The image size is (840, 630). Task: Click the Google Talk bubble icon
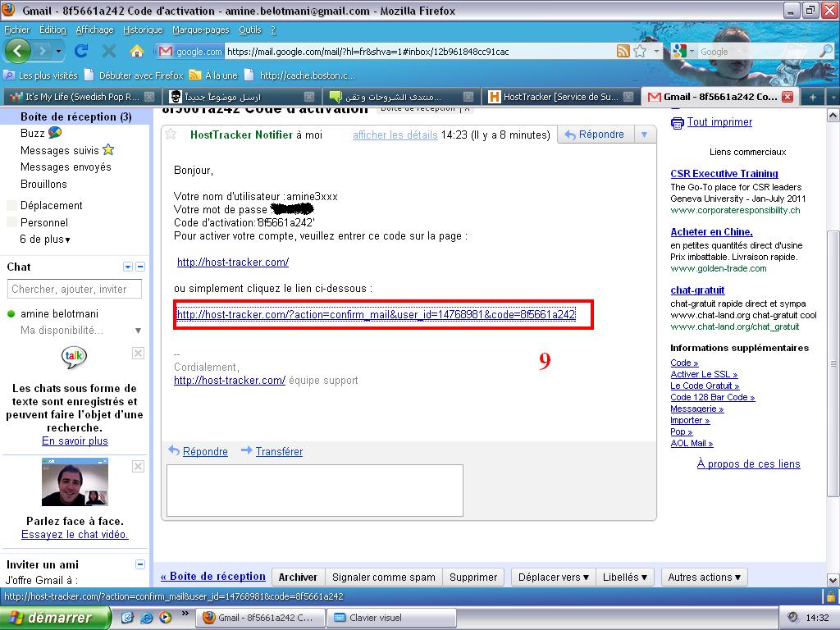(x=74, y=356)
